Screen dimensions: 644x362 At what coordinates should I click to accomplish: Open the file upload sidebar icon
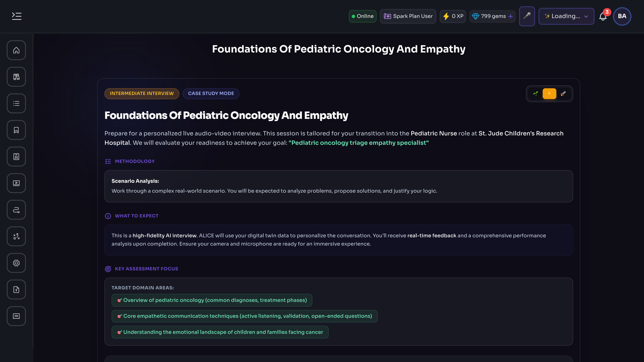click(16, 290)
